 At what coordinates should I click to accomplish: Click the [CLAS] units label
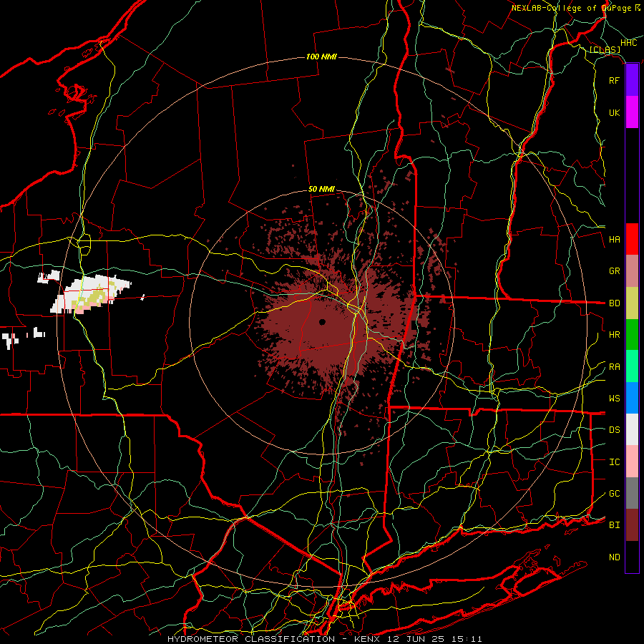pyautogui.click(x=605, y=49)
